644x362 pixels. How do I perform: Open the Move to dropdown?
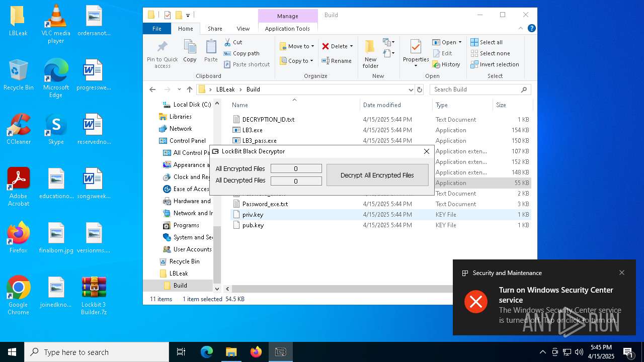tap(297, 46)
